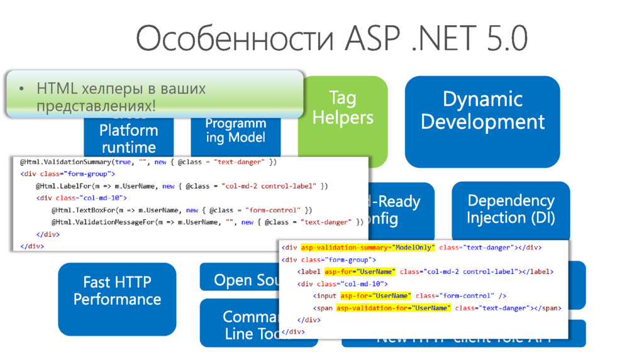The image size is (644, 362).
Task: Click highlighted asp-validation-for="UserName" attribute
Action: tap(393, 308)
